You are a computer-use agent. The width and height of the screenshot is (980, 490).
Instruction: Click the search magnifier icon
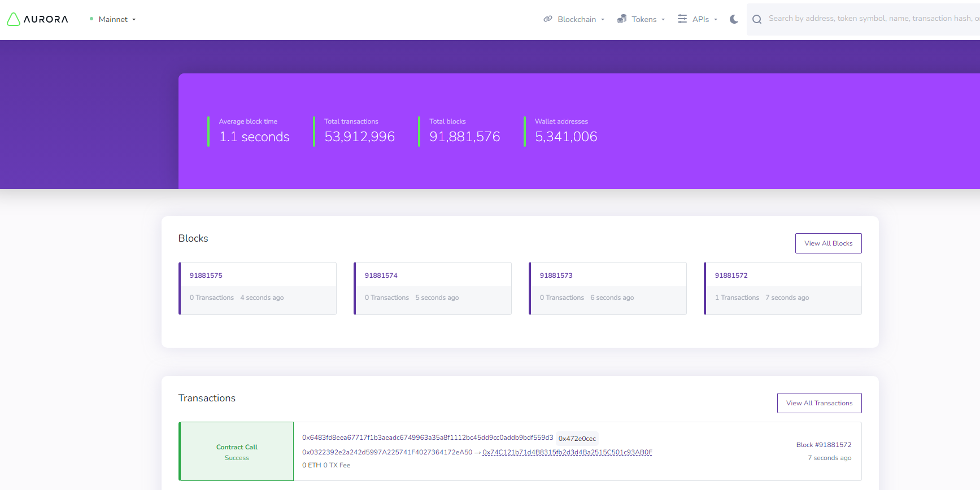click(x=757, y=19)
